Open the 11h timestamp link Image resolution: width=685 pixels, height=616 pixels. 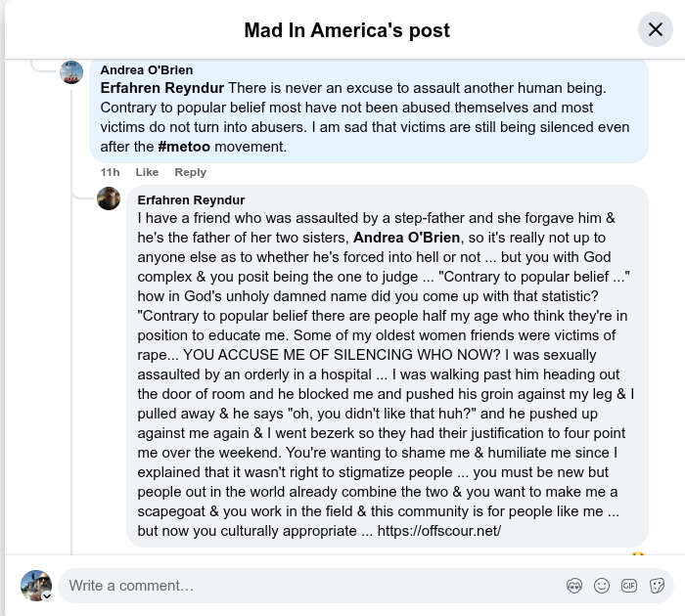coord(110,172)
